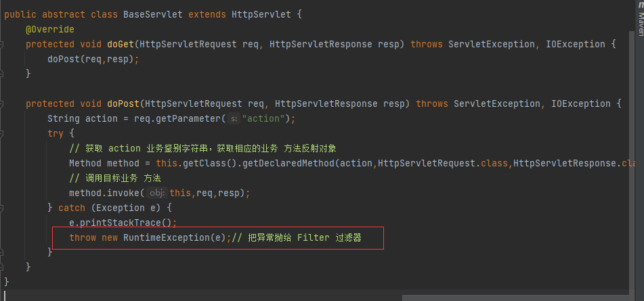The height and width of the screenshot is (301, 644).
Task: Click the Filter comment after throw statement
Action: 313,237
